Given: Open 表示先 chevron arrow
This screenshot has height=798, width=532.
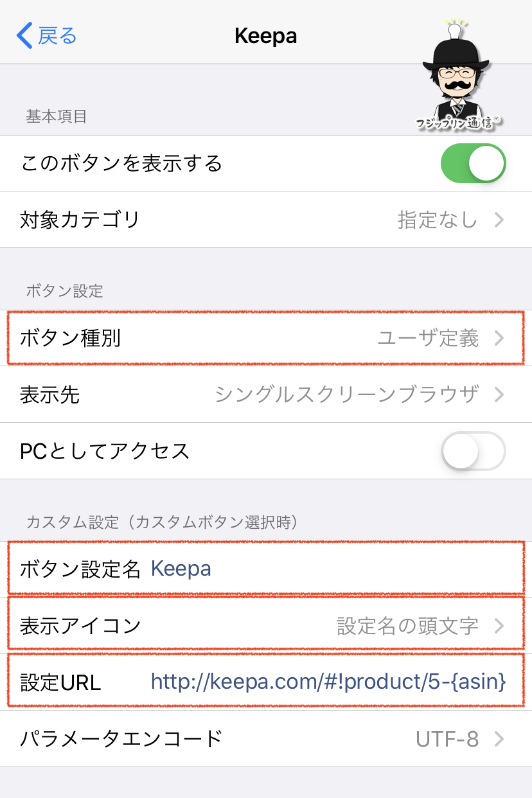Looking at the screenshot, I should (499, 395).
